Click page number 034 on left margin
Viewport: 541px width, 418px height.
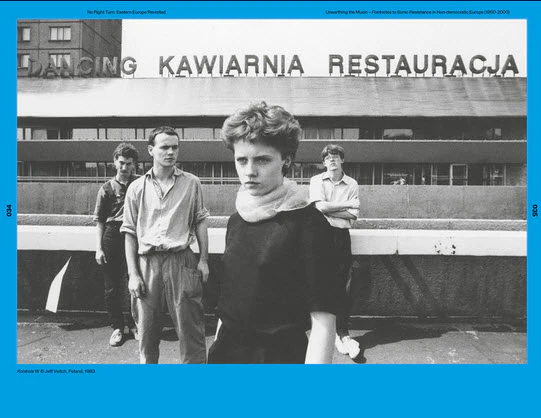pyautogui.click(x=9, y=210)
